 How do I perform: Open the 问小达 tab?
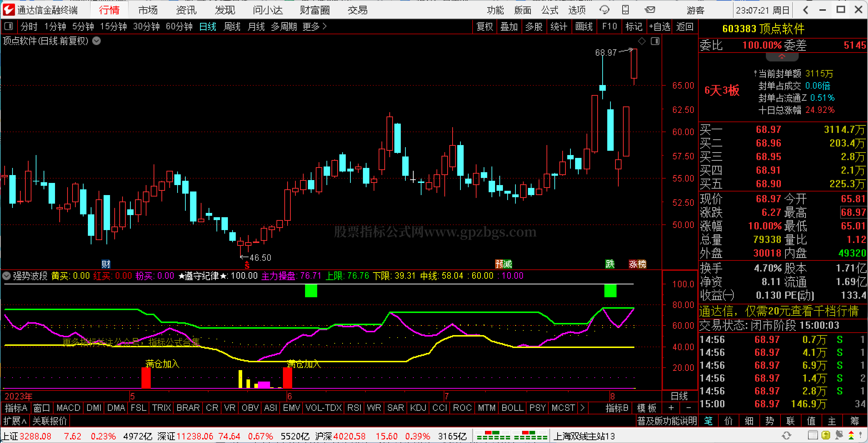coord(268,10)
